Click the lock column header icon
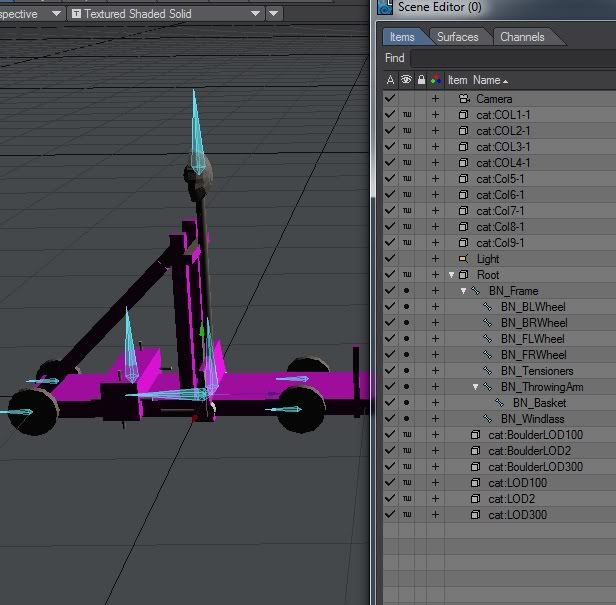The image size is (616, 605). [420, 80]
